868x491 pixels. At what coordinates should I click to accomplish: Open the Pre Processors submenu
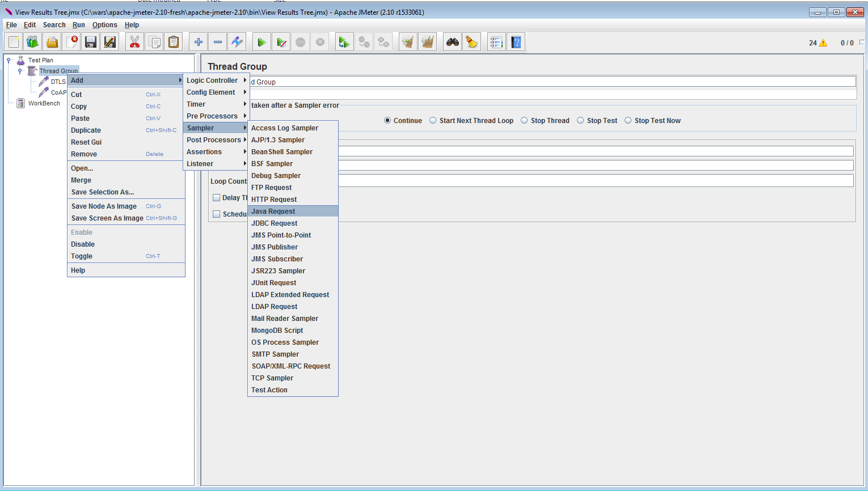tap(217, 116)
